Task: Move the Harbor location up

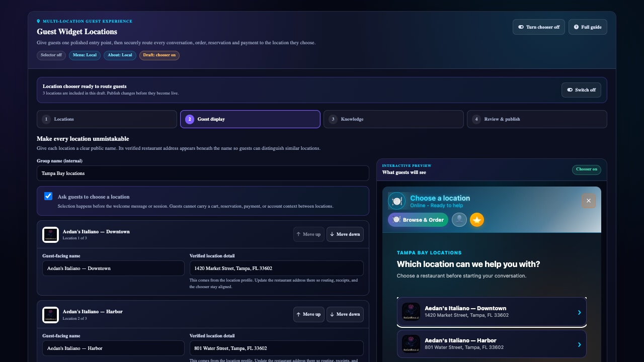Action: coord(309,314)
